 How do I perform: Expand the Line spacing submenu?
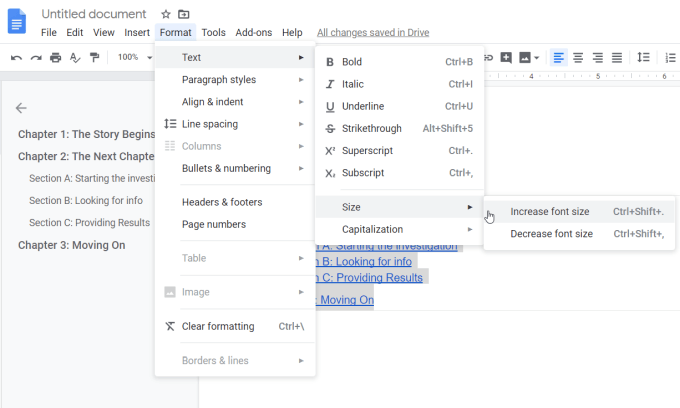235,124
